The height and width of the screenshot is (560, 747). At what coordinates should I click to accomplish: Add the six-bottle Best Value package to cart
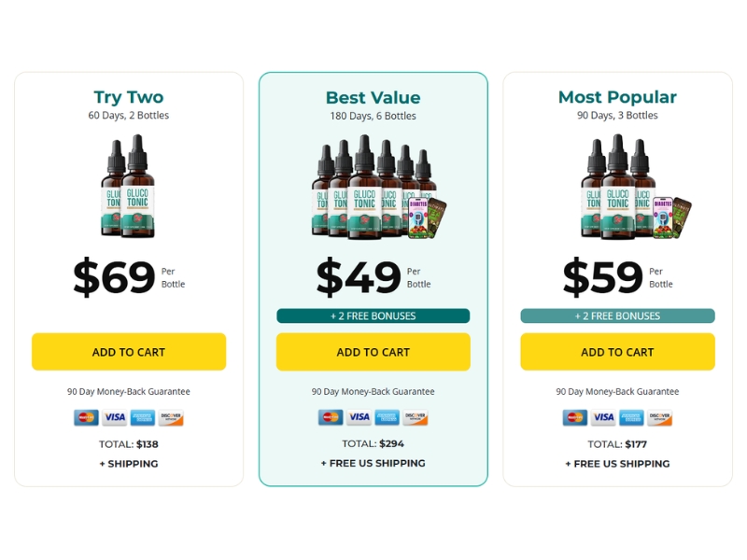pos(373,352)
